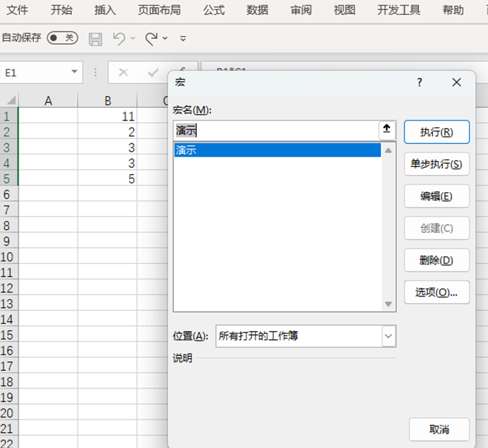The width and height of the screenshot is (488, 448).
Task: Select row 20 header
Action: (x=9, y=413)
